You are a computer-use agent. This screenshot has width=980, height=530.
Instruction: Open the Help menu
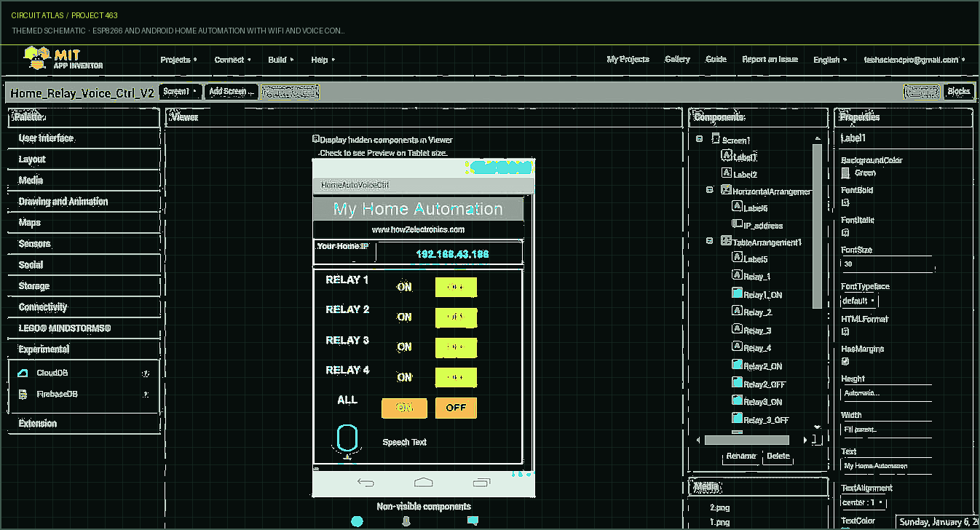(323, 60)
